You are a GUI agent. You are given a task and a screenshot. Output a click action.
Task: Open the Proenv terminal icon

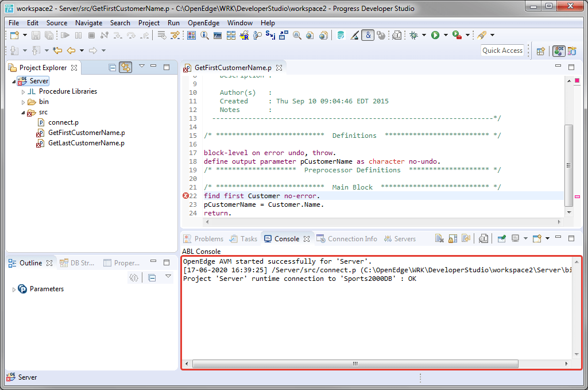(x=218, y=36)
